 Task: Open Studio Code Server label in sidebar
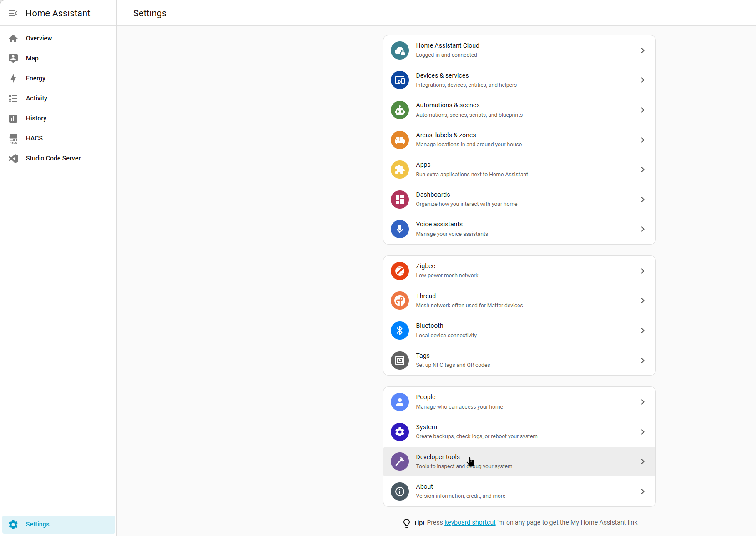53,158
